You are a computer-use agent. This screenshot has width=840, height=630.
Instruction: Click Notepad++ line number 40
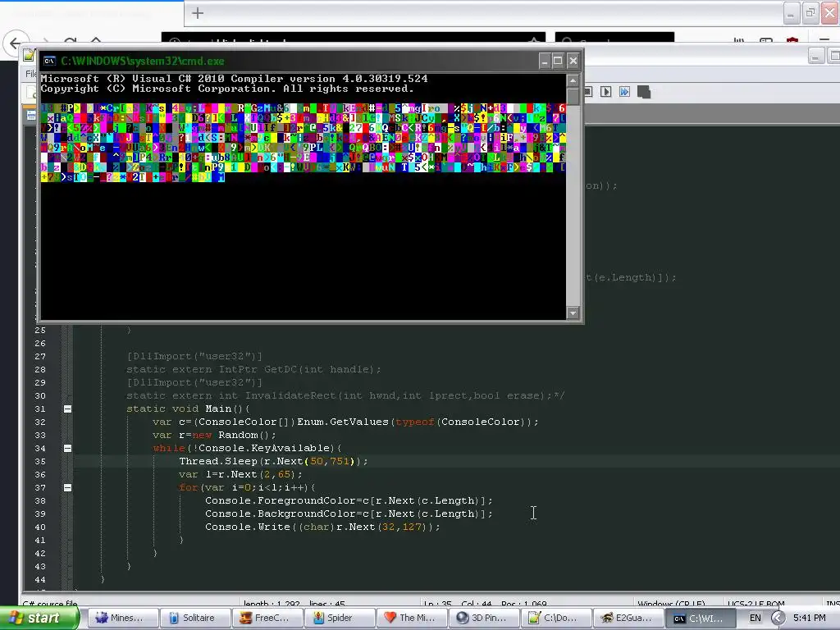pos(40,527)
